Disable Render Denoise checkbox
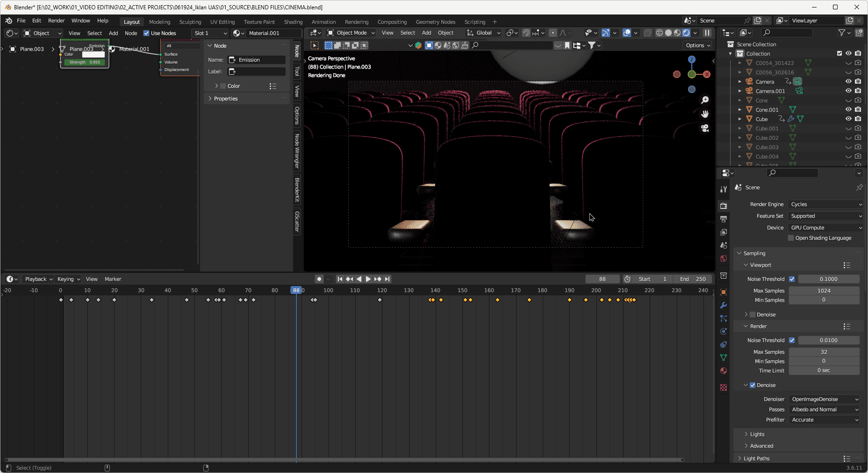 coord(753,385)
